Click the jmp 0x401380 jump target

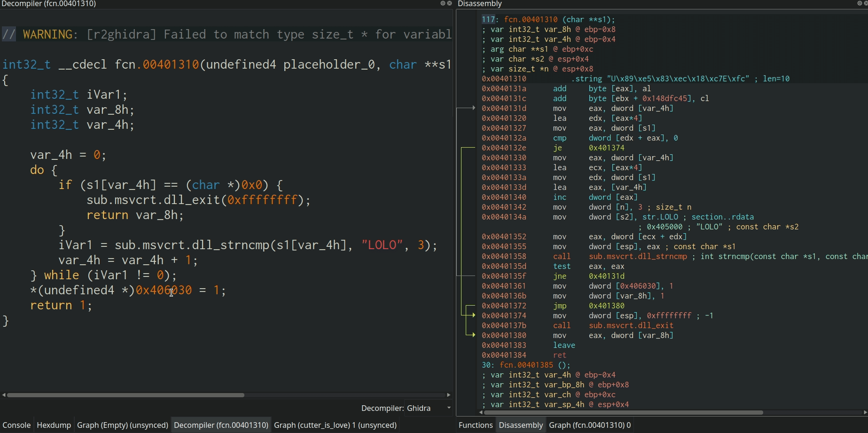[606, 306]
